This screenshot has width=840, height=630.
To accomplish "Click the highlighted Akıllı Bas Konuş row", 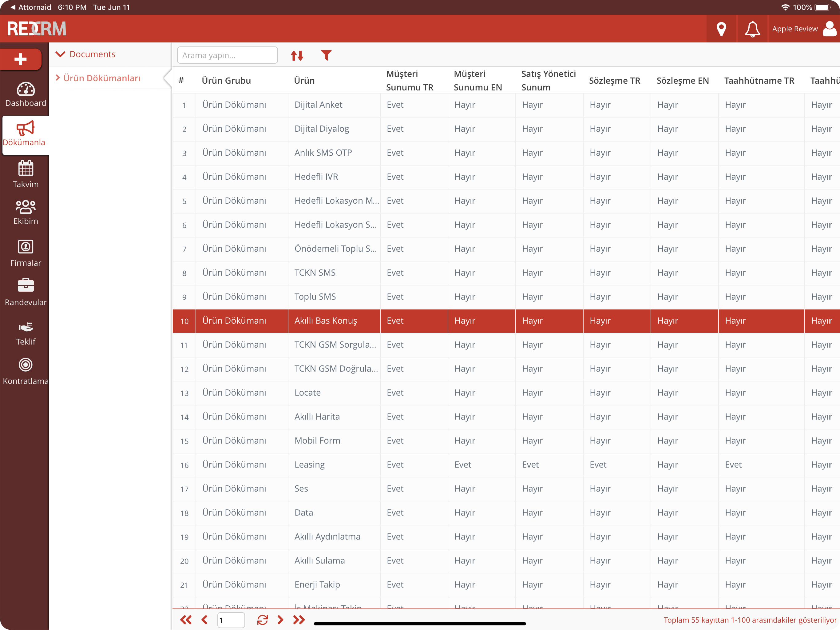I will coord(506,321).
